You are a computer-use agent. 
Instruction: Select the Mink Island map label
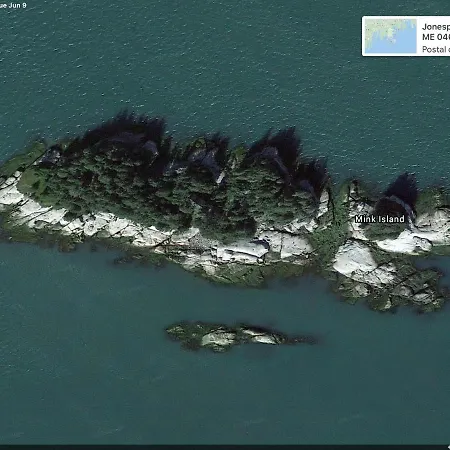(380, 219)
